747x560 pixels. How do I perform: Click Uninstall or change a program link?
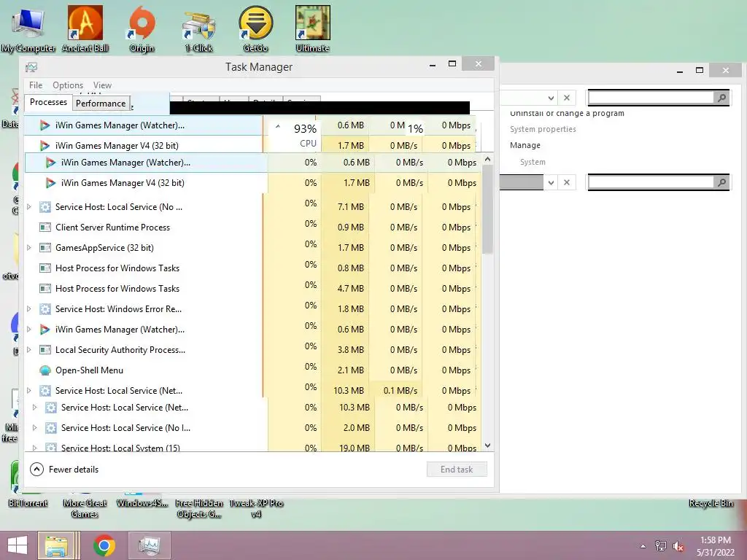click(567, 113)
